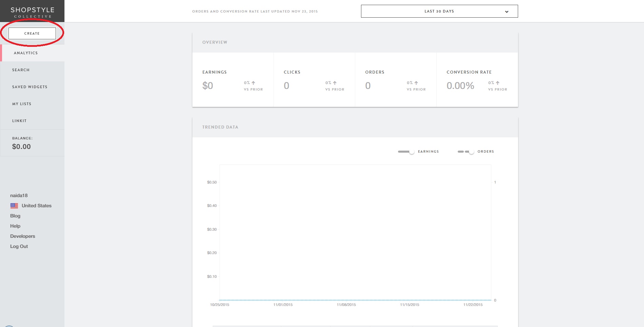This screenshot has width=644, height=327.
Task: Click the Balance $0.00 amount
Action: pos(21,147)
